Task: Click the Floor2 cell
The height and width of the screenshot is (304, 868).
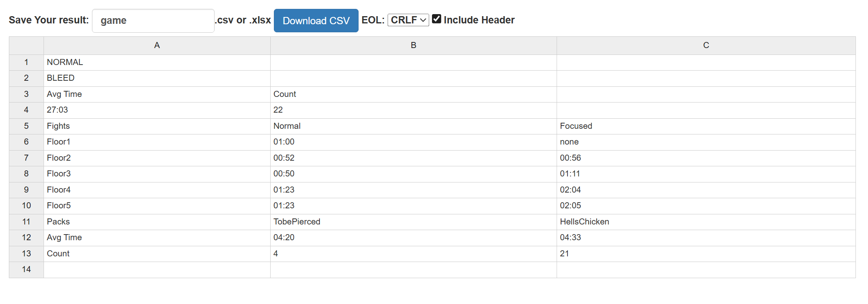Action: tap(157, 158)
